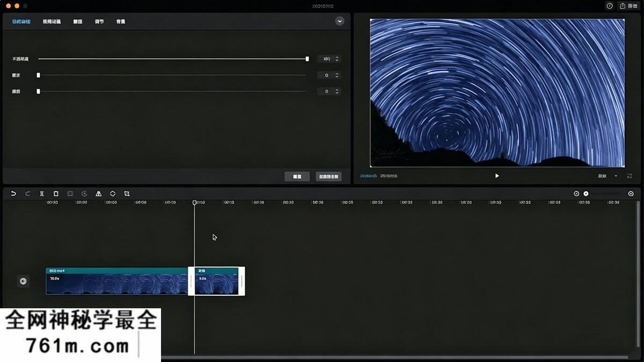Open the help question mark icon

coord(610,6)
